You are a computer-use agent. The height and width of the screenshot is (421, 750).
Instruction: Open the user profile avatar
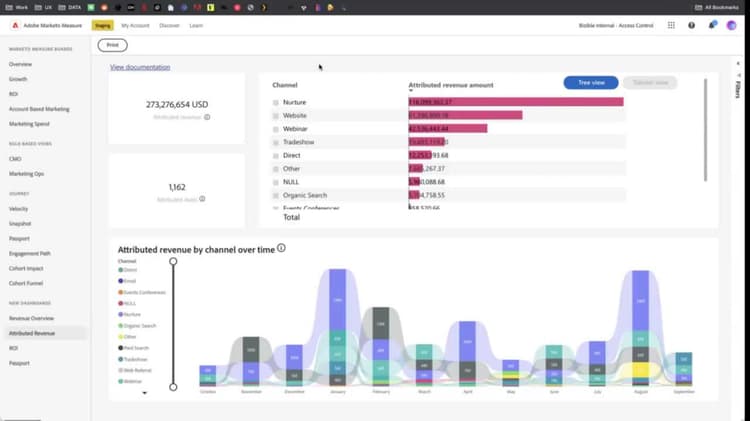tap(731, 25)
